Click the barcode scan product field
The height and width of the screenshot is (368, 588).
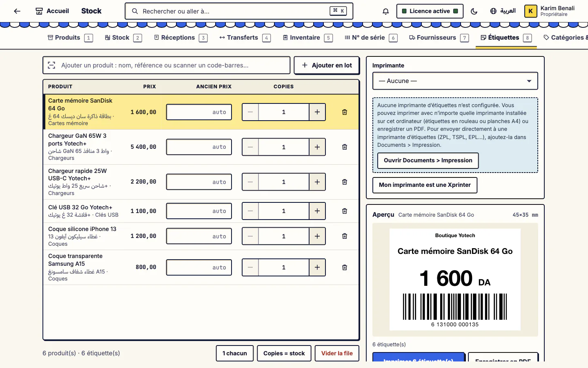click(x=167, y=65)
